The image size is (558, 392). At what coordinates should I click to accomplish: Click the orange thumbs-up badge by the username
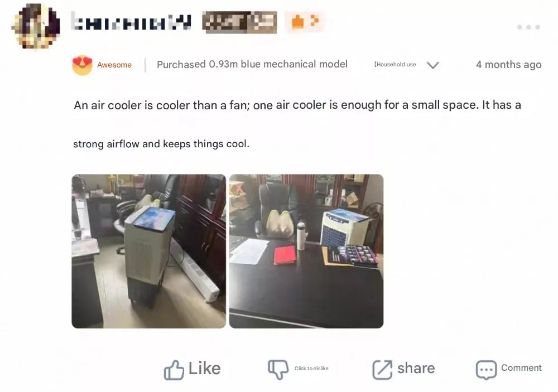pyautogui.click(x=305, y=22)
